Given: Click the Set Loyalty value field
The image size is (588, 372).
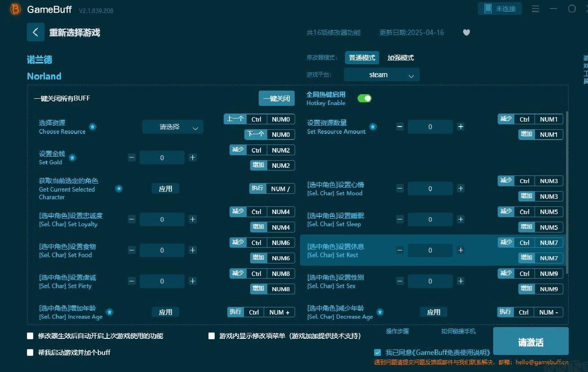Looking at the screenshot, I should (x=162, y=219).
